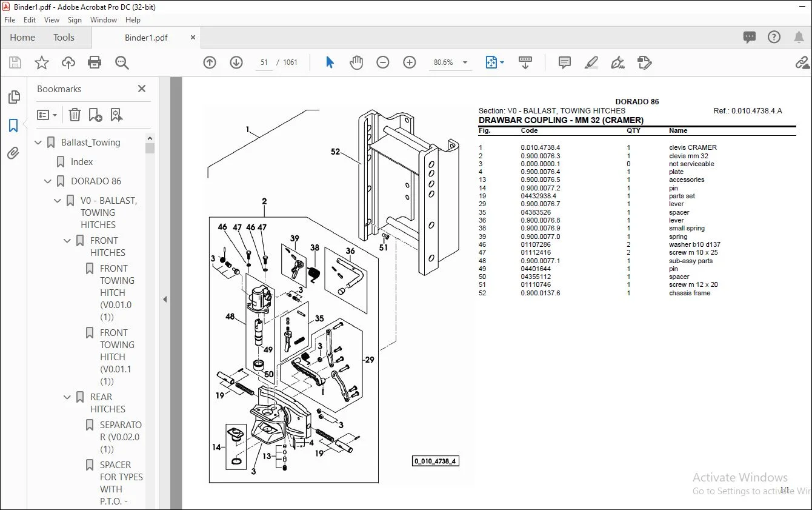Open the zoom level dropdown

pyautogui.click(x=465, y=62)
